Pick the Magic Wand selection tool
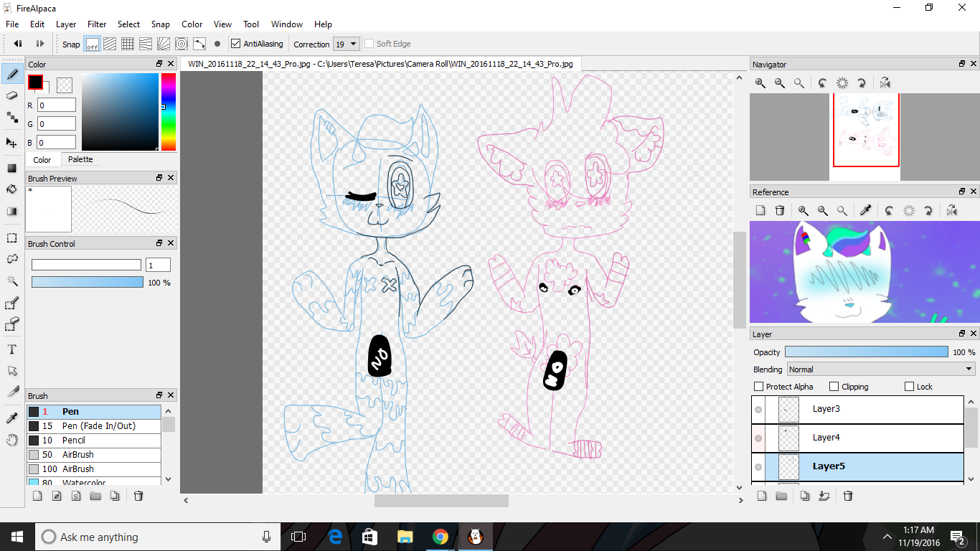The height and width of the screenshot is (551, 980). pyautogui.click(x=12, y=281)
